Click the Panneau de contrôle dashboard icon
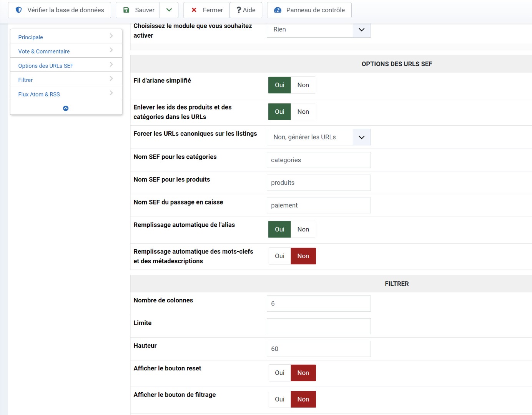Image resolution: width=532 pixels, height=415 pixels. pos(278,10)
